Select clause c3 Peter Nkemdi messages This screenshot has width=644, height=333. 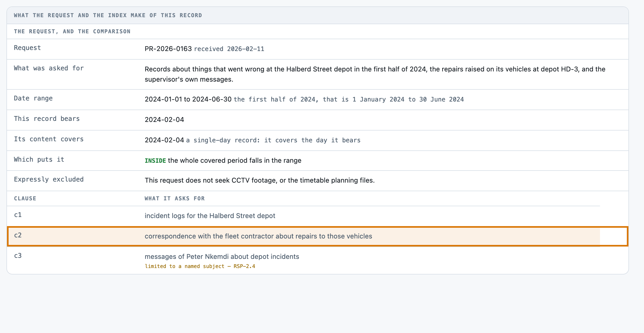303,260
